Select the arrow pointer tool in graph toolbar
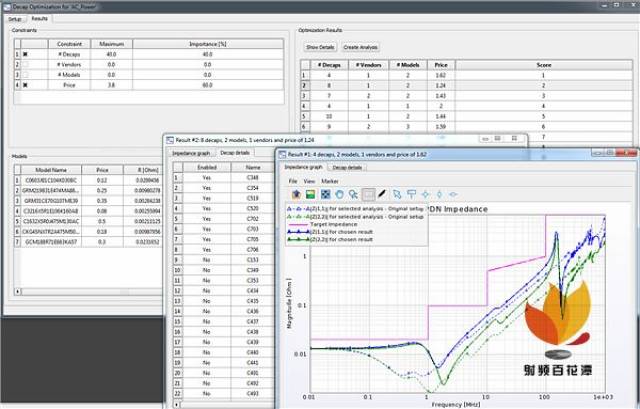 coord(397,194)
